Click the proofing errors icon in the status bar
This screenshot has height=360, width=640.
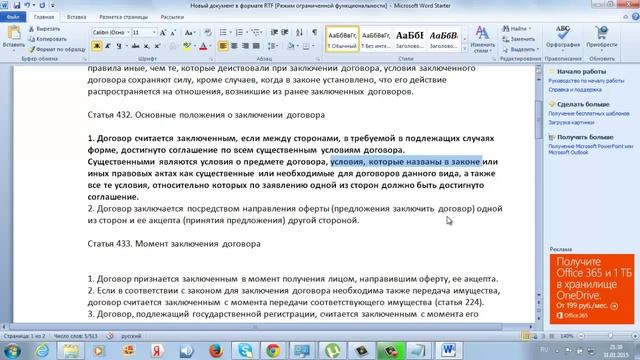point(110,336)
